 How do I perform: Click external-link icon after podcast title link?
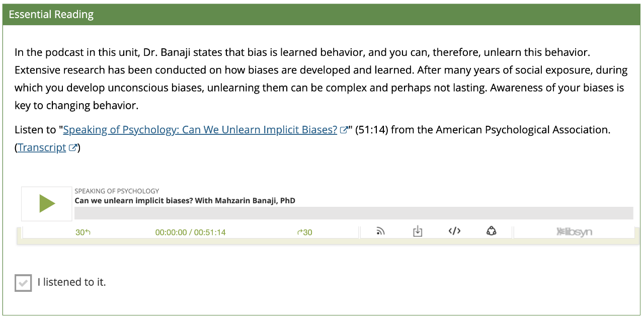pyautogui.click(x=344, y=130)
